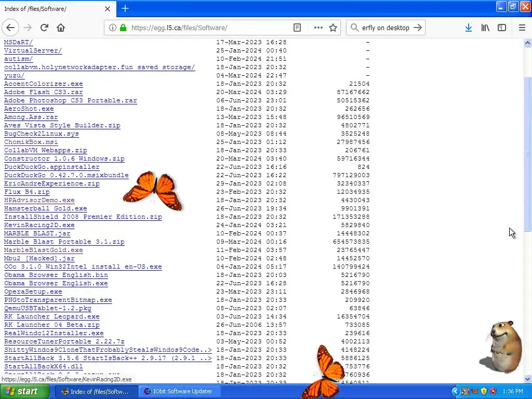Download Hamsterball Gold.exe

[46, 208]
